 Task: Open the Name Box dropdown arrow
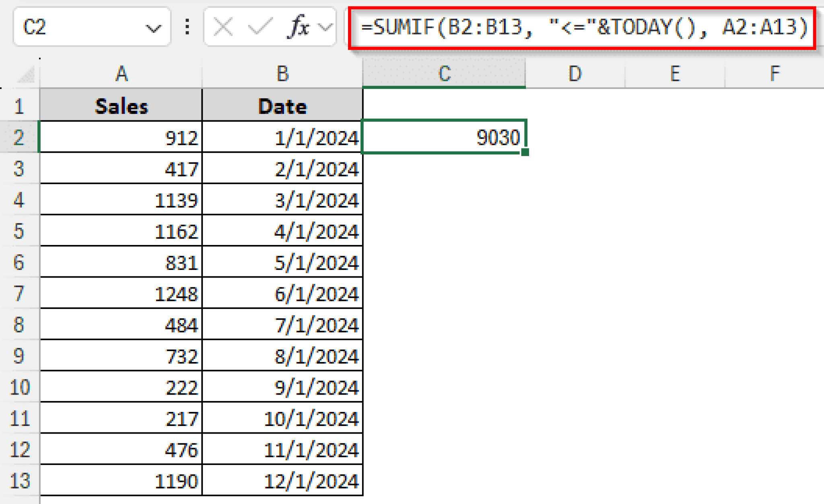[x=153, y=28]
